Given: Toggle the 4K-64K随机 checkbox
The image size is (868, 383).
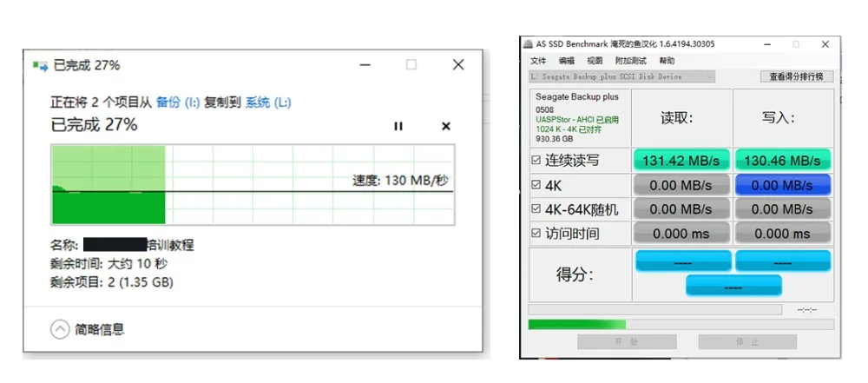Looking at the screenshot, I should tap(536, 209).
